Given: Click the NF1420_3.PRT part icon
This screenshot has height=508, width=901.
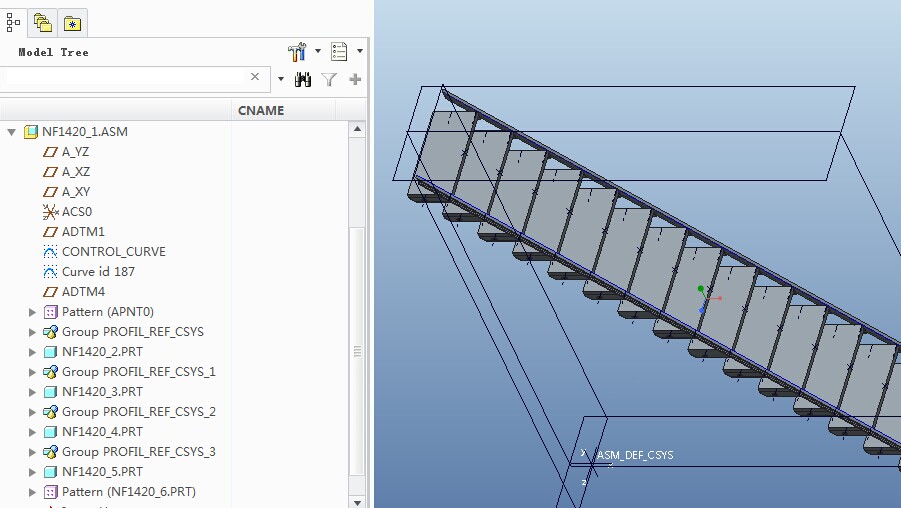Looking at the screenshot, I should pyautogui.click(x=51, y=392).
